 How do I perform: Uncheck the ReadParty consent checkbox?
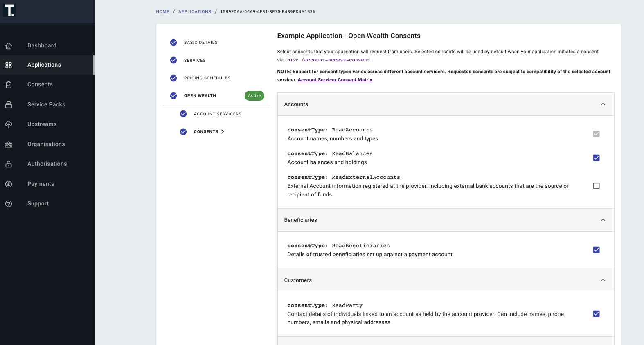596,314
